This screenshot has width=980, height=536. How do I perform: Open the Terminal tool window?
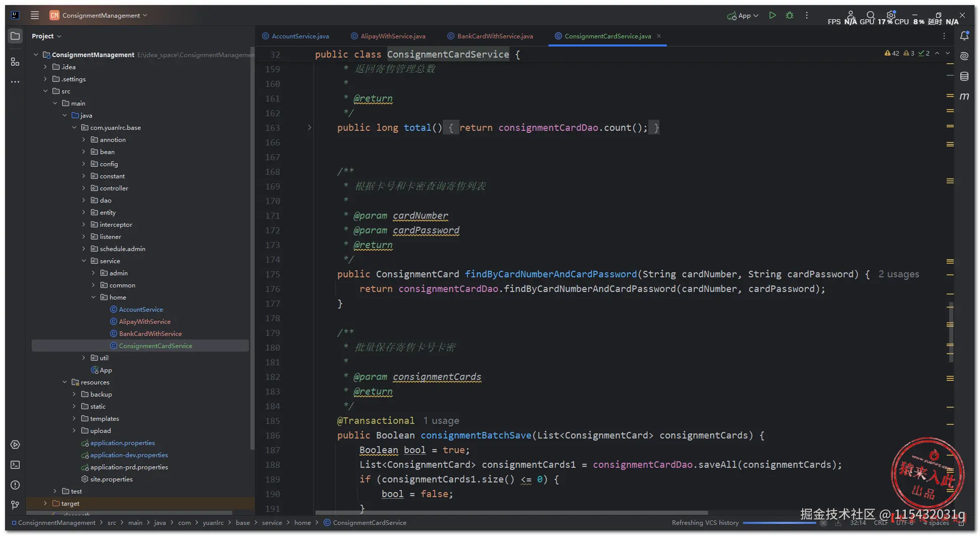[15, 465]
